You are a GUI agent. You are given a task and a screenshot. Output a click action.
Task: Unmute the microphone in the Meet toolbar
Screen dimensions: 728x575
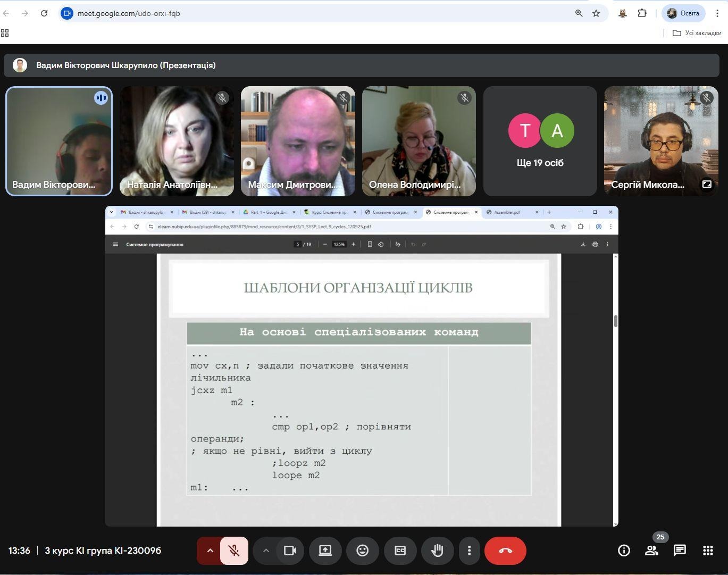(x=234, y=551)
